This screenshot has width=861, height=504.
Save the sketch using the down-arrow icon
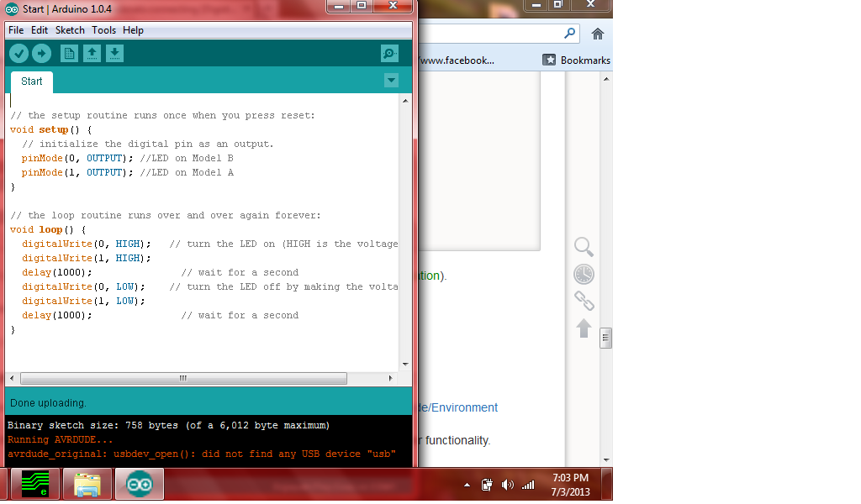[x=114, y=54]
